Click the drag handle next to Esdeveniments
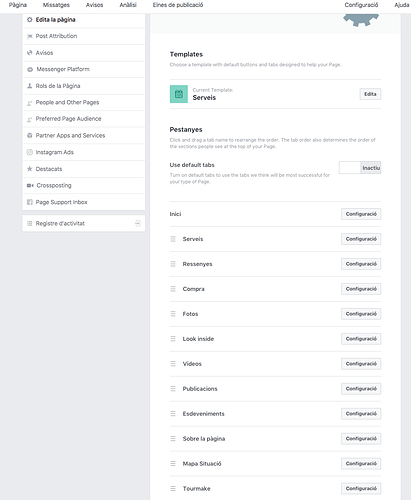The height and width of the screenshot is (500, 411). (173, 414)
